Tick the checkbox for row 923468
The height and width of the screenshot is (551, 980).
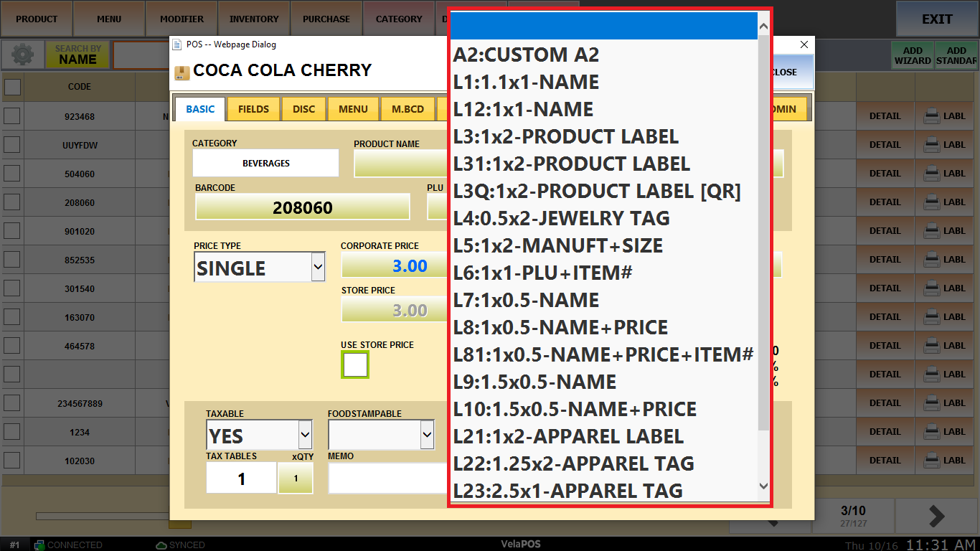pyautogui.click(x=12, y=116)
